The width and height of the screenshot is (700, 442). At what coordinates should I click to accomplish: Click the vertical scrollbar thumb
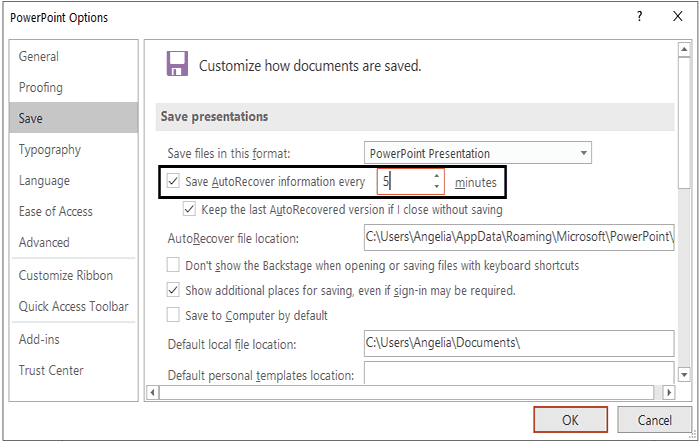pyautogui.click(x=684, y=123)
